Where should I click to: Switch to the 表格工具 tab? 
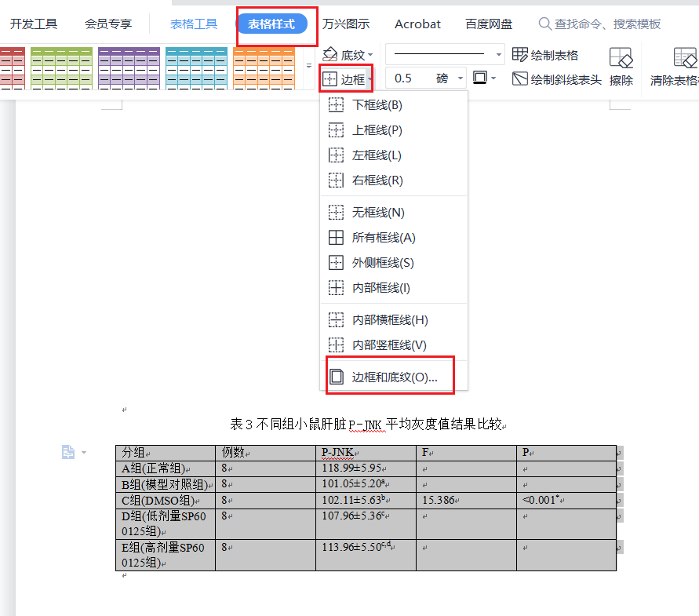[194, 24]
